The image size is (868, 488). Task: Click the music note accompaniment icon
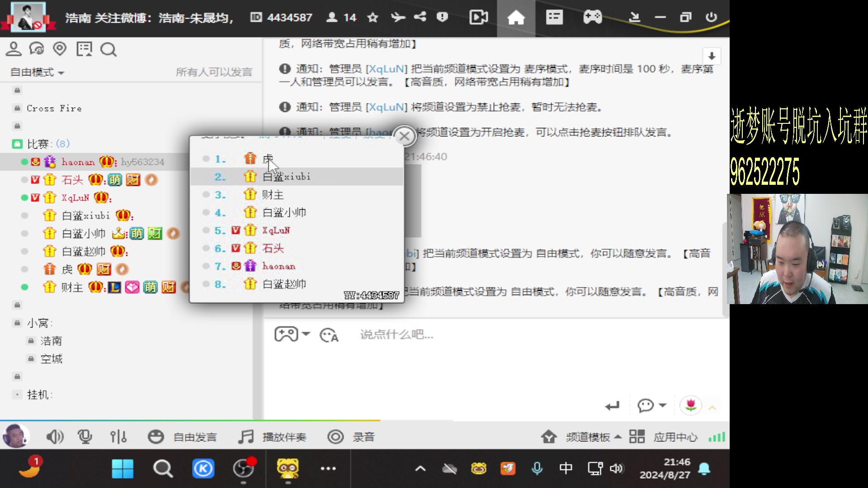(246, 436)
